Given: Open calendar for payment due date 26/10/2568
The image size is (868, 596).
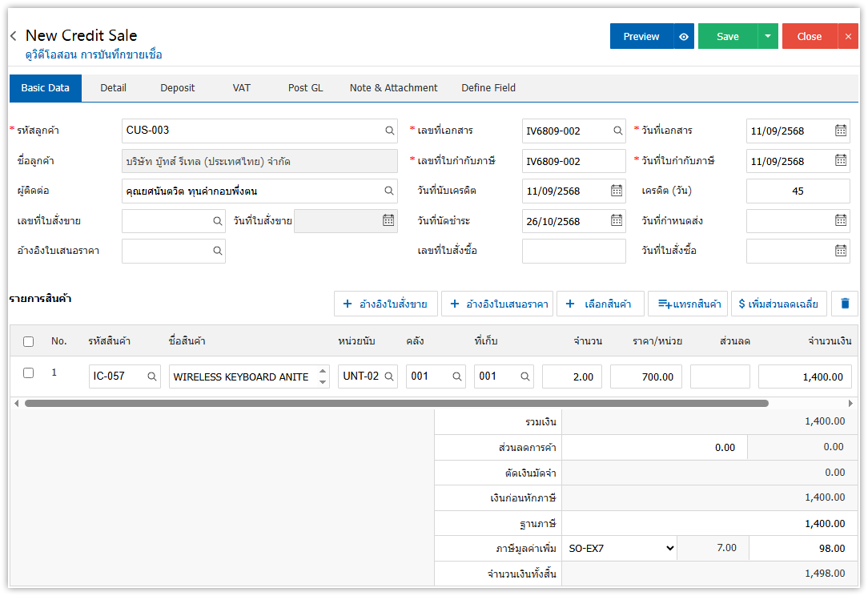Looking at the screenshot, I should [616, 220].
